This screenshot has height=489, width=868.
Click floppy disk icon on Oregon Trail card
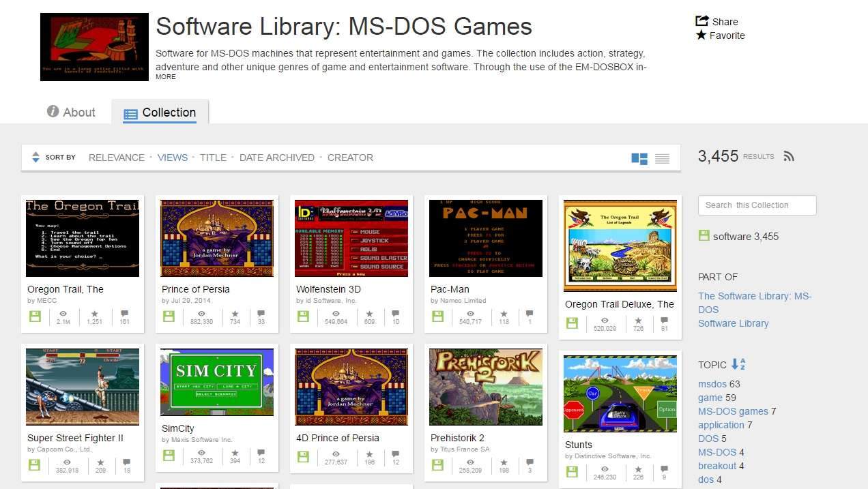coord(35,316)
